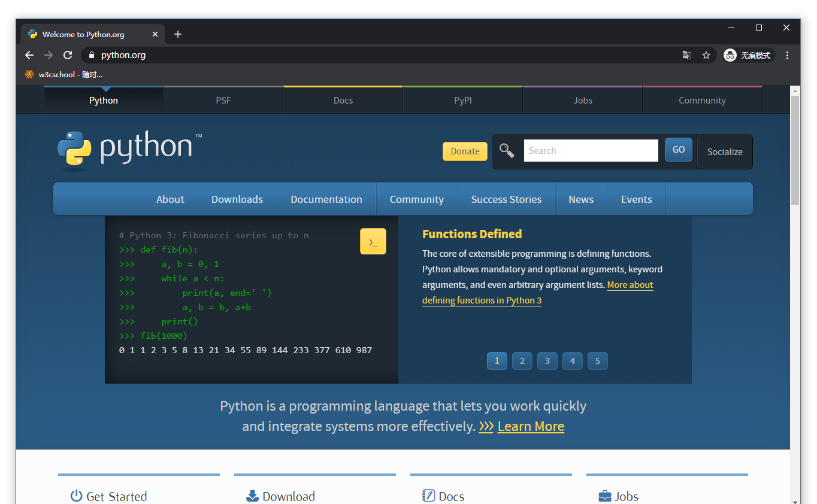
Task: Click the Get Started heading
Action: tap(116, 496)
